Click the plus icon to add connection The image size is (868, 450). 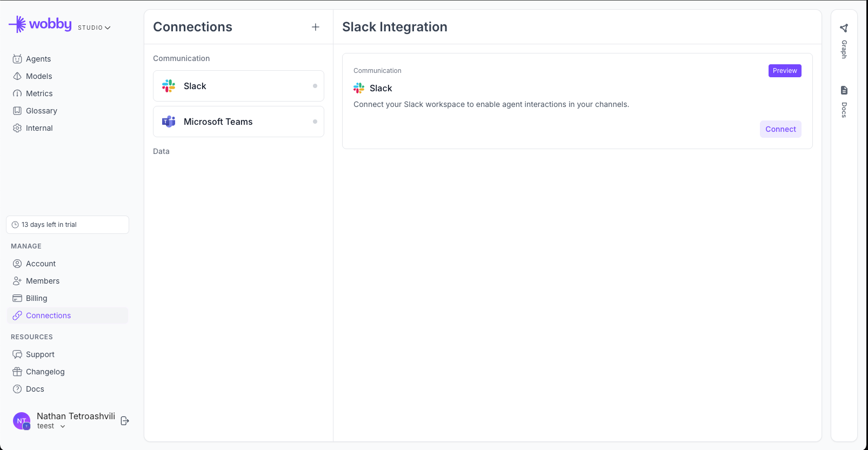coord(315,27)
